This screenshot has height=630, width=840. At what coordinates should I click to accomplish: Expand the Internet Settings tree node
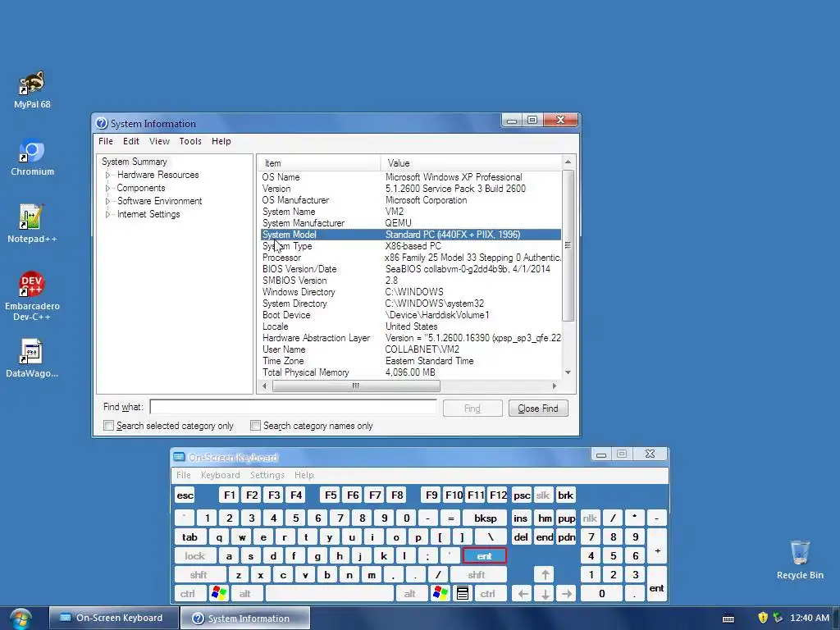tap(107, 214)
